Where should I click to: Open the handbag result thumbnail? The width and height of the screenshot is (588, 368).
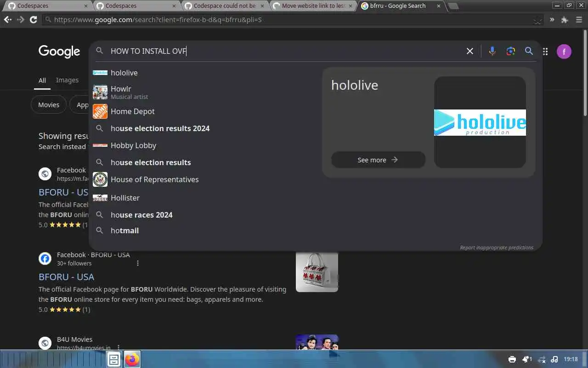pos(317,271)
